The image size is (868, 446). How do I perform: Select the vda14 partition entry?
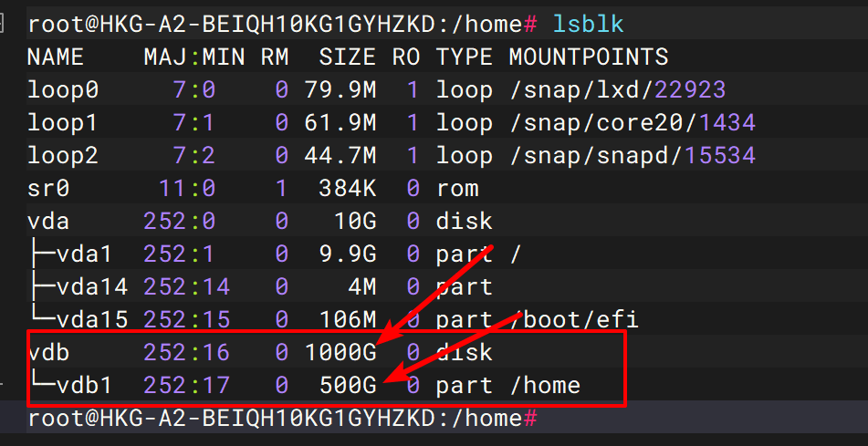91,287
